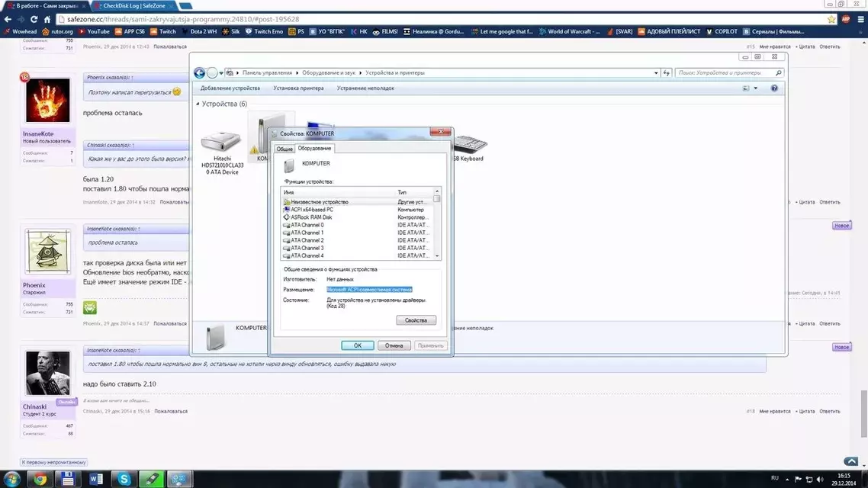Open recent pages dropdown beside Explorer nav arrows

tap(221, 73)
